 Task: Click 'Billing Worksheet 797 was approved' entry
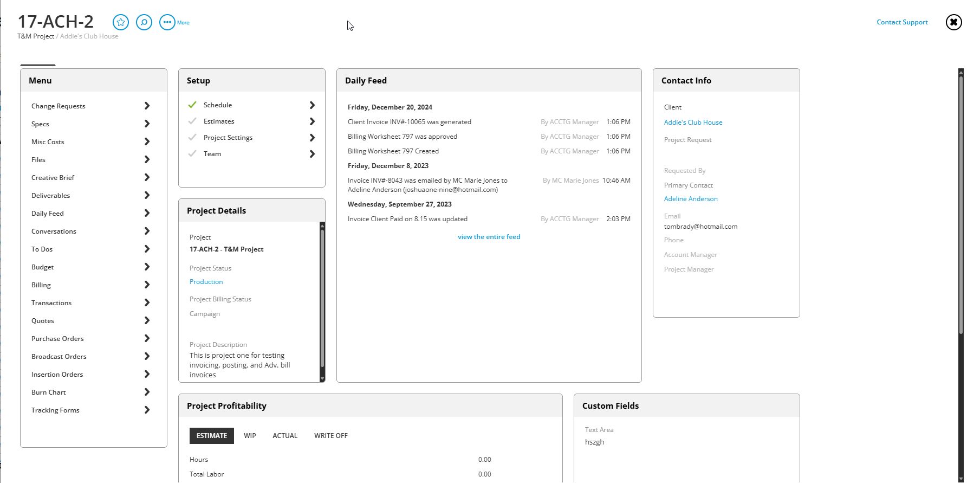coord(403,137)
